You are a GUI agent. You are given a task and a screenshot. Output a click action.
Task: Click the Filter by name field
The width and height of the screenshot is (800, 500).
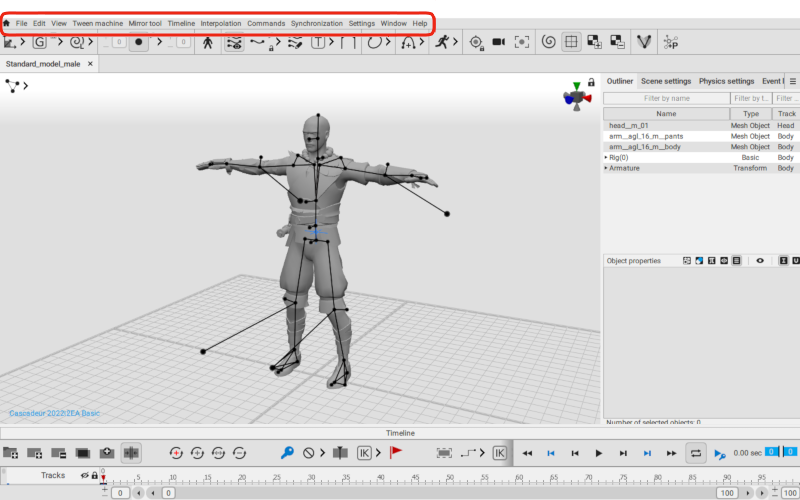(666, 98)
